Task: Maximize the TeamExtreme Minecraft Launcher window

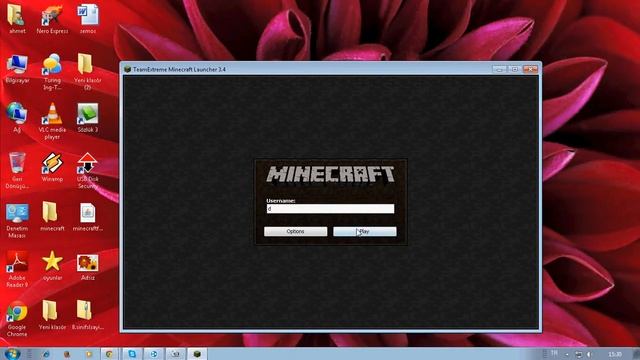Action: point(514,69)
